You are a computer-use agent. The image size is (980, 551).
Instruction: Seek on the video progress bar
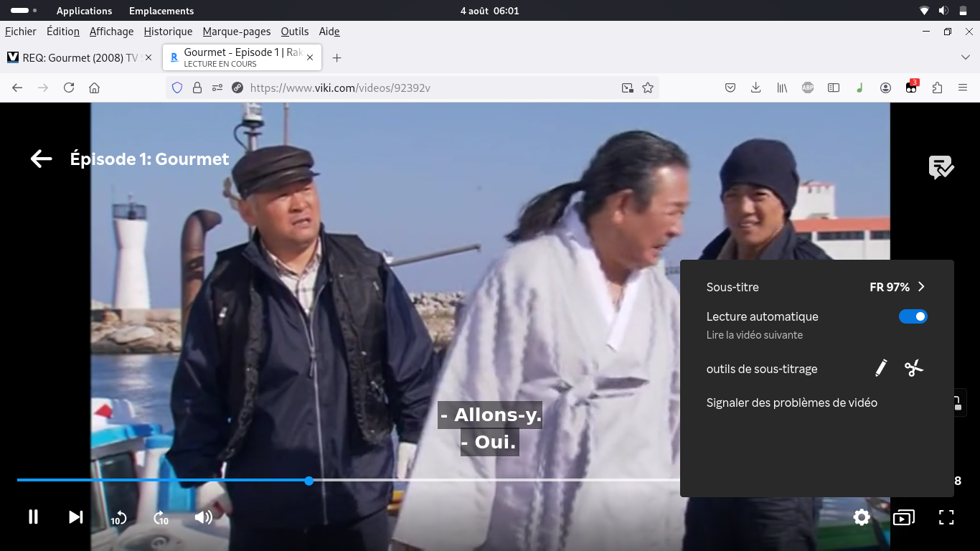(x=349, y=480)
